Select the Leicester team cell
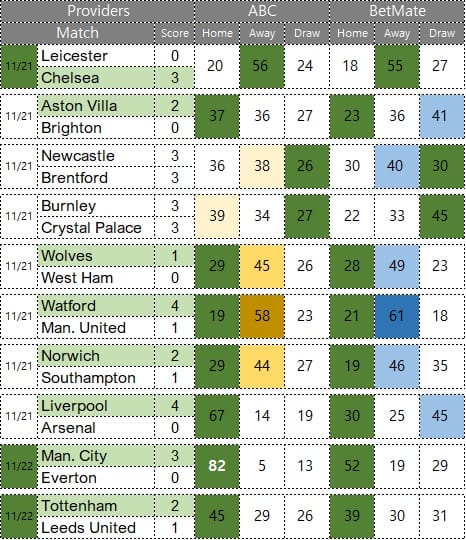The width and height of the screenshot is (466, 540). [96, 56]
